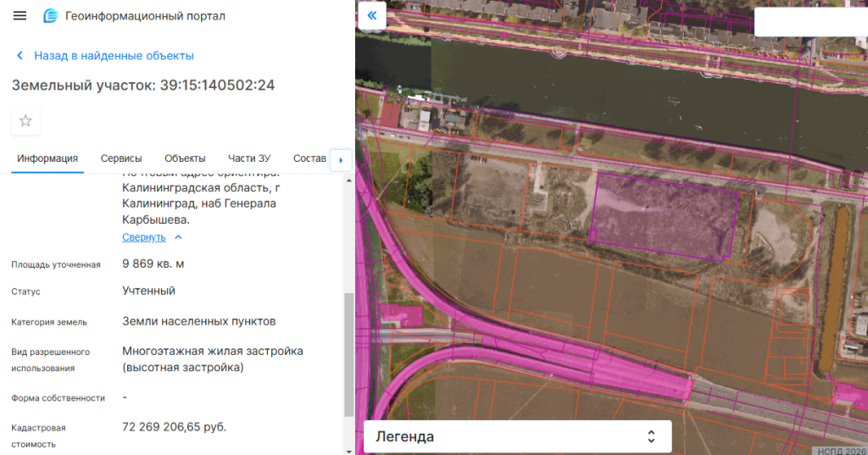The width and height of the screenshot is (868, 455).
Task: Open the Объекты tab
Action: [x=185, y=158]
